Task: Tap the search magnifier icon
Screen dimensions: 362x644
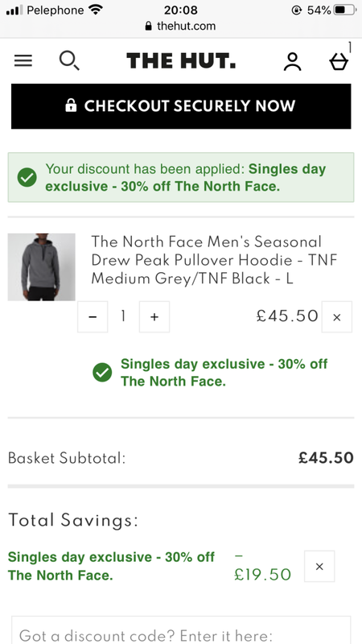Action: click(69, 61)
